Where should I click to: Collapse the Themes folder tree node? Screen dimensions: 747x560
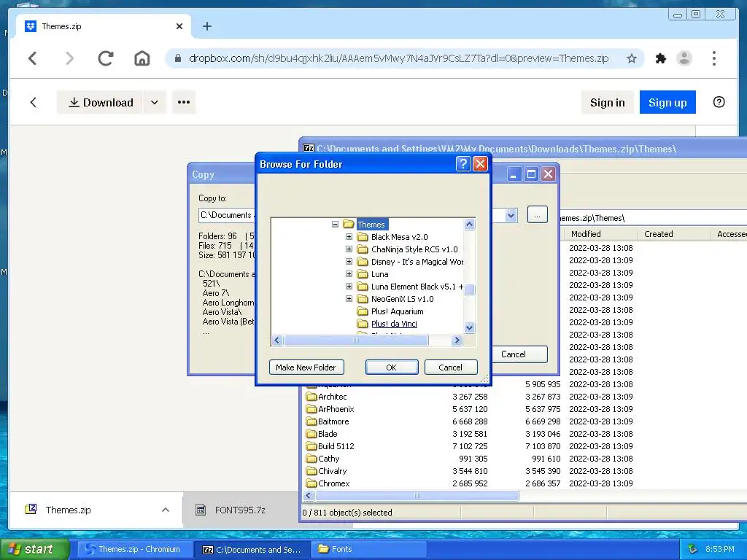click(336, 225)
